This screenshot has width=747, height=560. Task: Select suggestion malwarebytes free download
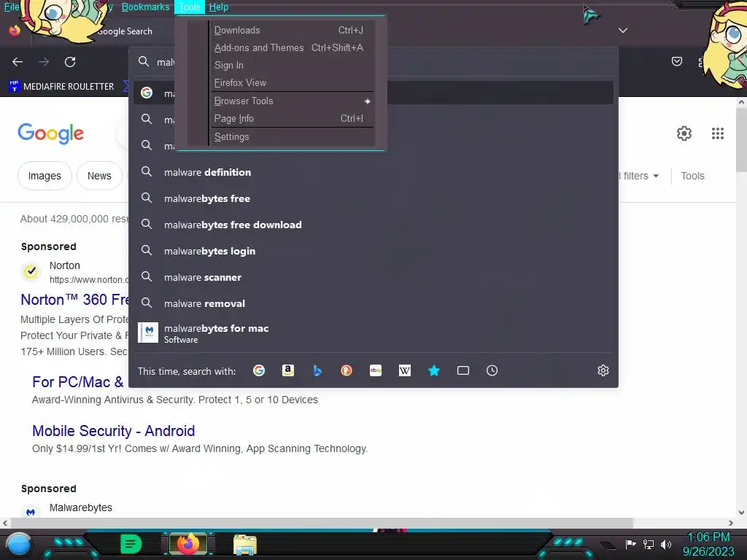(373, 225)
